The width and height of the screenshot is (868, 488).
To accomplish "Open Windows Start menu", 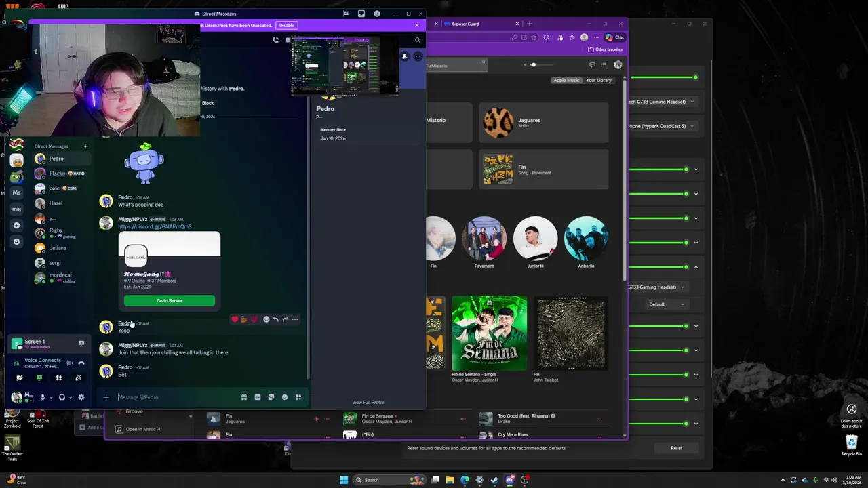I will click(x=344, y=480).
